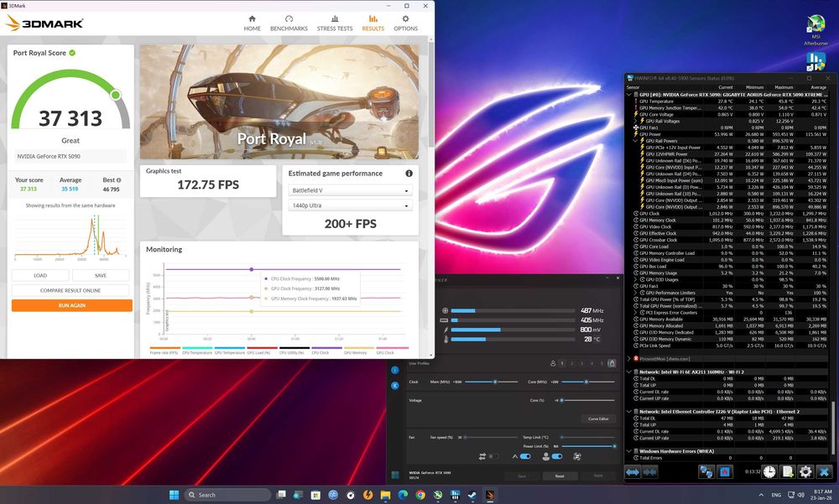Open the 1440p Ultra resolution dropdown
This screenshot has height=504, width=839.
click(x=350, y=205)
